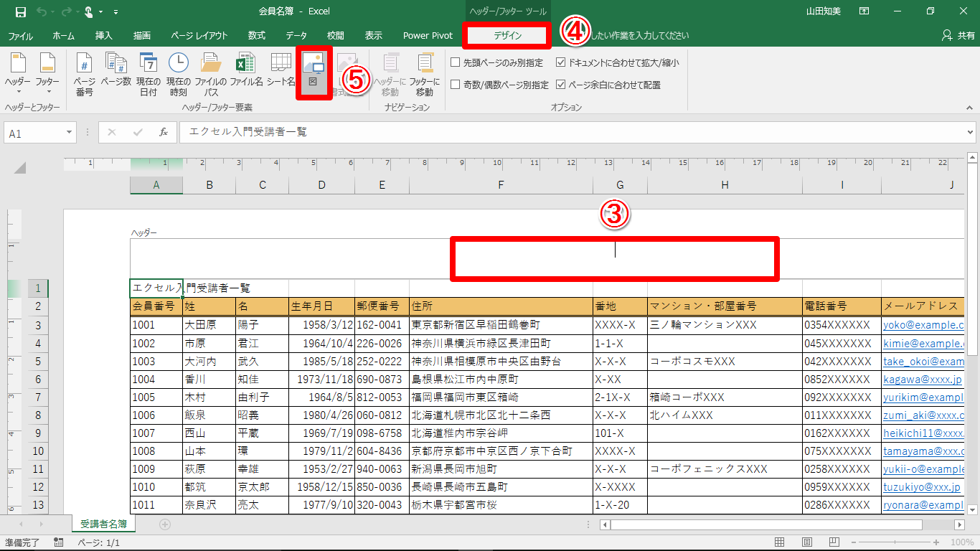Switch to Page Break Preview in status bar
The image size is (980, 551).
tap(833, 542)
